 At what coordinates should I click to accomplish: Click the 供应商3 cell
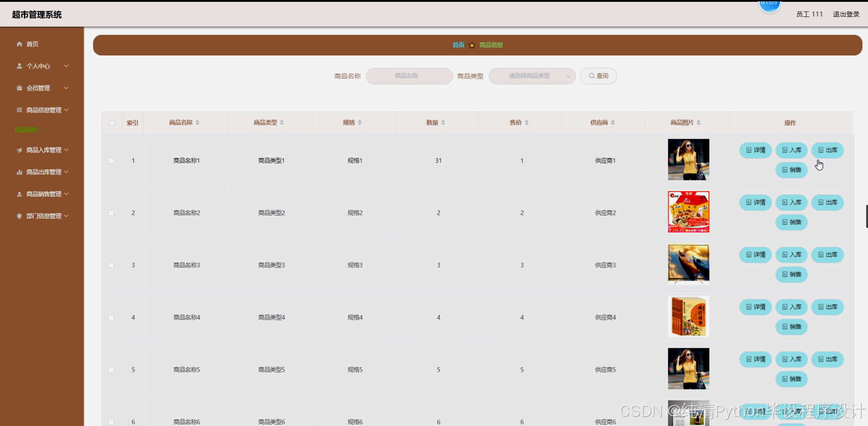point(605,265)
